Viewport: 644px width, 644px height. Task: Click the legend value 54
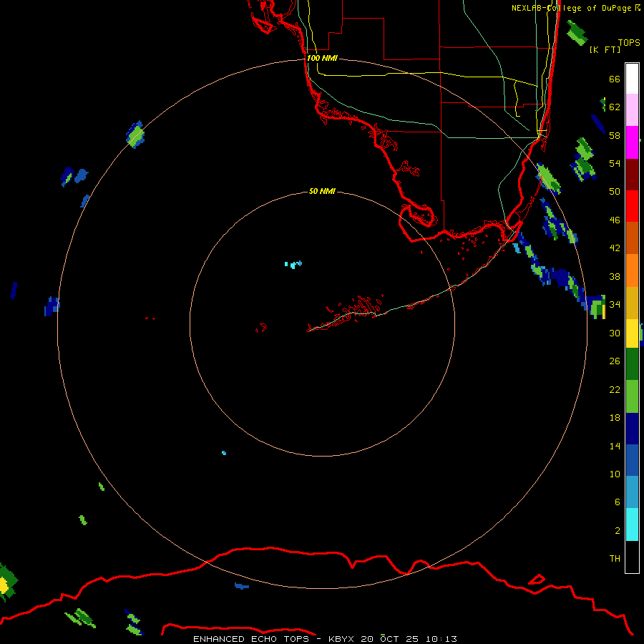615,163
